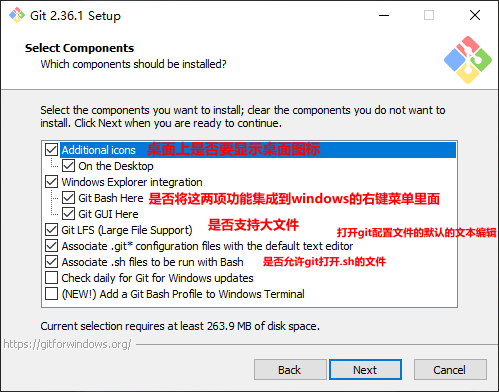Uncheck Git LFS Large File Support
This screenshot has width=499, height=392.
pos(51,230)
